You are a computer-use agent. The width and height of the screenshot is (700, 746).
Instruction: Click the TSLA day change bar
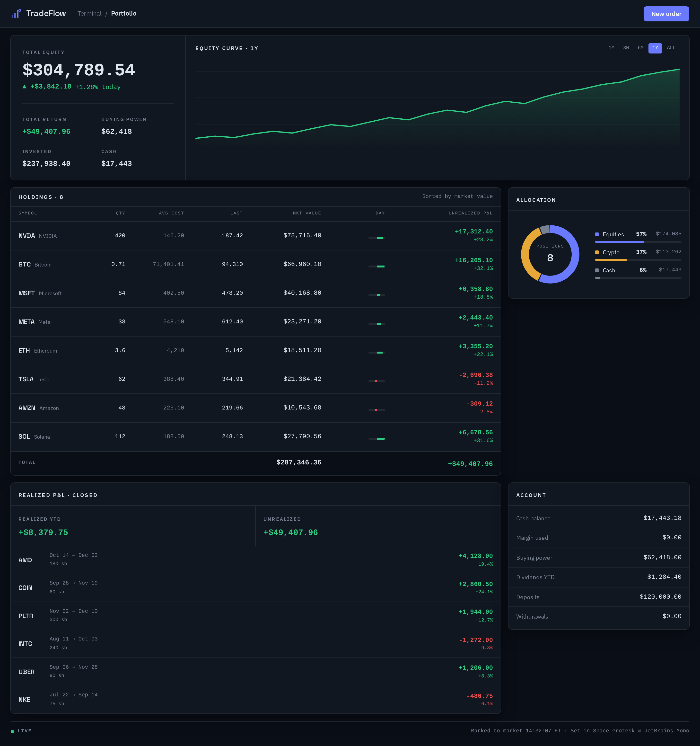click(x=377, y=381)
